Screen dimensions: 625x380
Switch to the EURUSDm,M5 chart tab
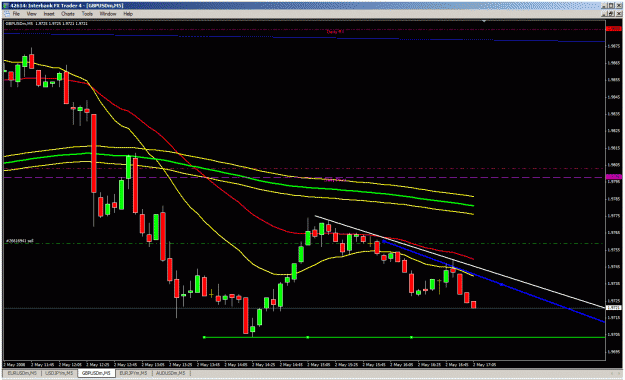pos(22,373)
